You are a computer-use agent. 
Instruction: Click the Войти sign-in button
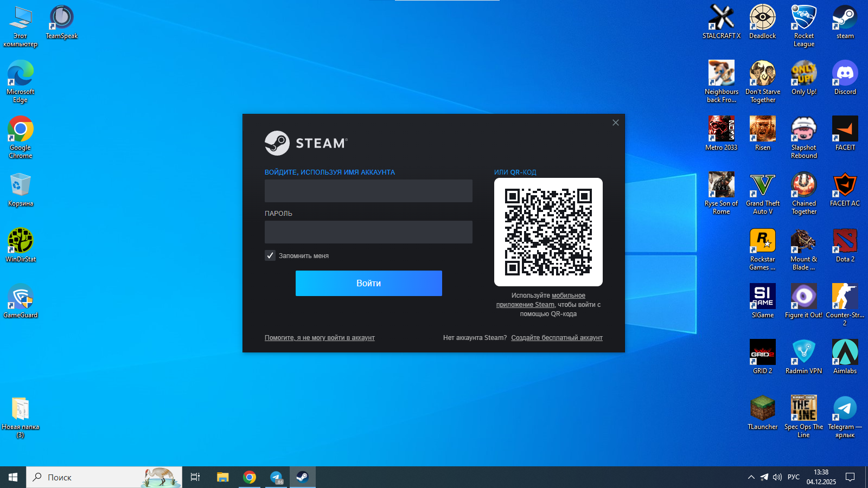[x=369, y=283]
